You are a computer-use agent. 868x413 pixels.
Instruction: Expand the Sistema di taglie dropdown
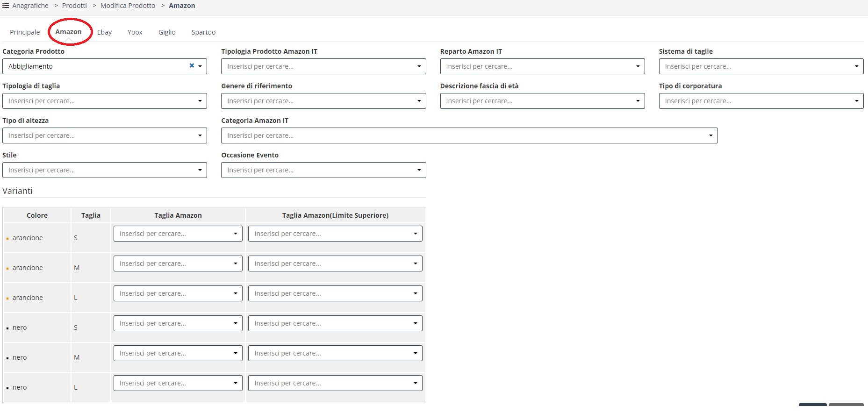click(x=856, y=66)
